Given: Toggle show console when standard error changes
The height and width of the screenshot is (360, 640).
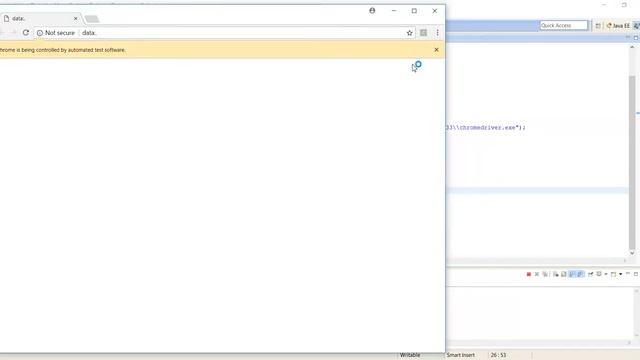Looking at the screenshot, I should pos(580,274).
